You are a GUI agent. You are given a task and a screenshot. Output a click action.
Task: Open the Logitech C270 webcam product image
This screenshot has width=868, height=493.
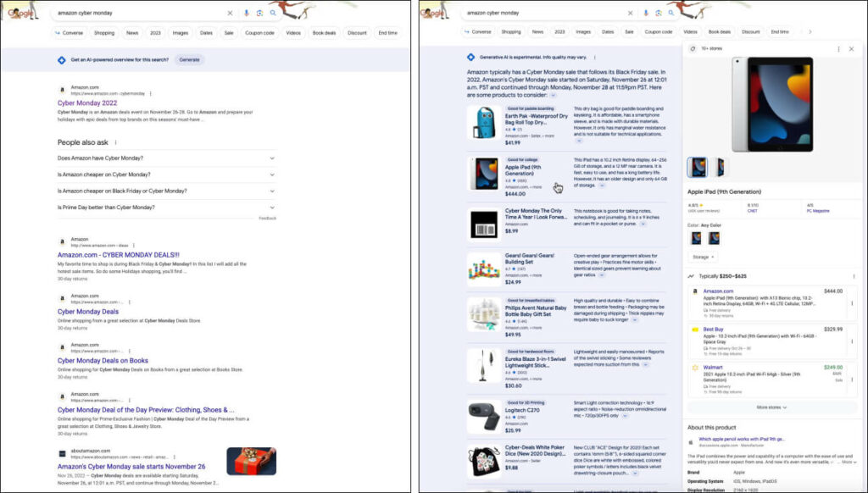pos(484,417)
